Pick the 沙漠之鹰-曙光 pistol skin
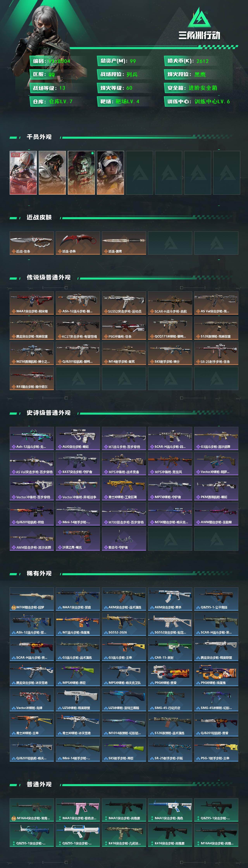Viewport: 248px width, 868px height. tap(78, 539)
